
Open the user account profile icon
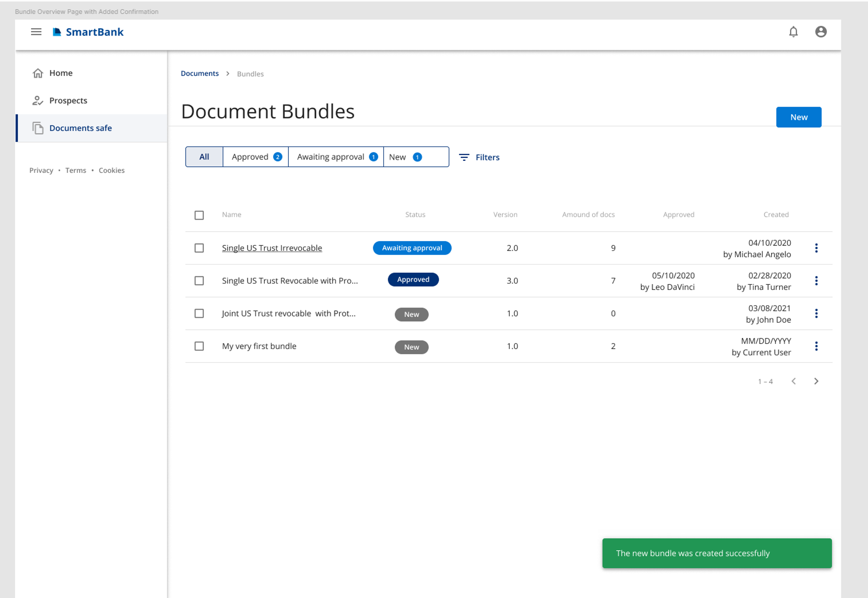coord(821,32)
